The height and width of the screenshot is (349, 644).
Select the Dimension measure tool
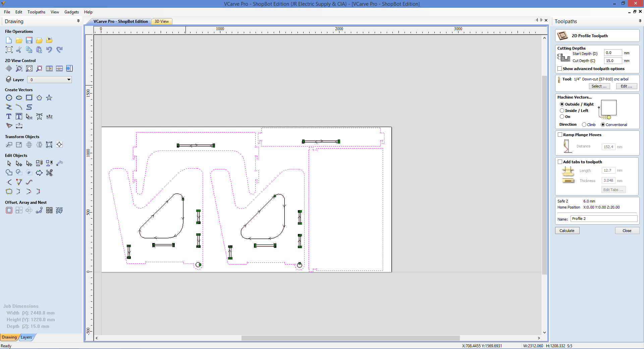pyautogui.click(x=19, y=126)
